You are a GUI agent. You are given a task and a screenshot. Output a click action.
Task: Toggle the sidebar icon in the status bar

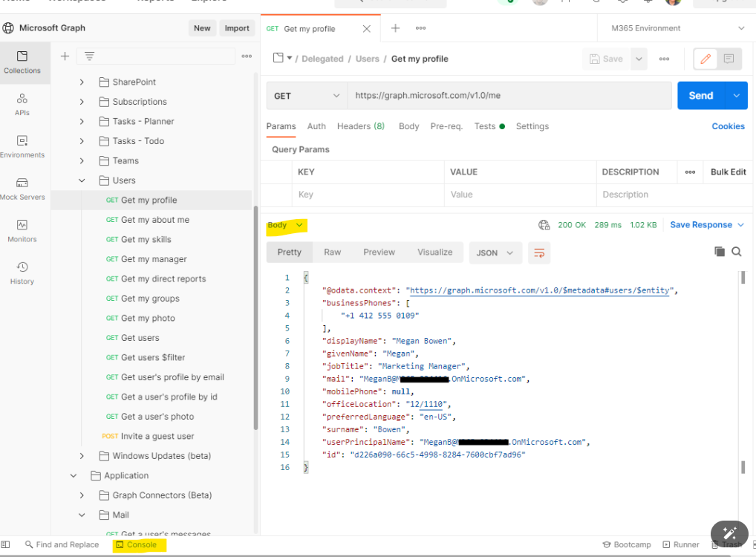(5, 544)
